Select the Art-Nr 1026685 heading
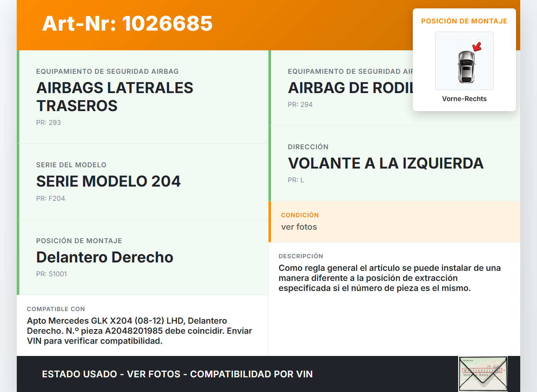Screen dimensions: 537x392 point(127,23)
